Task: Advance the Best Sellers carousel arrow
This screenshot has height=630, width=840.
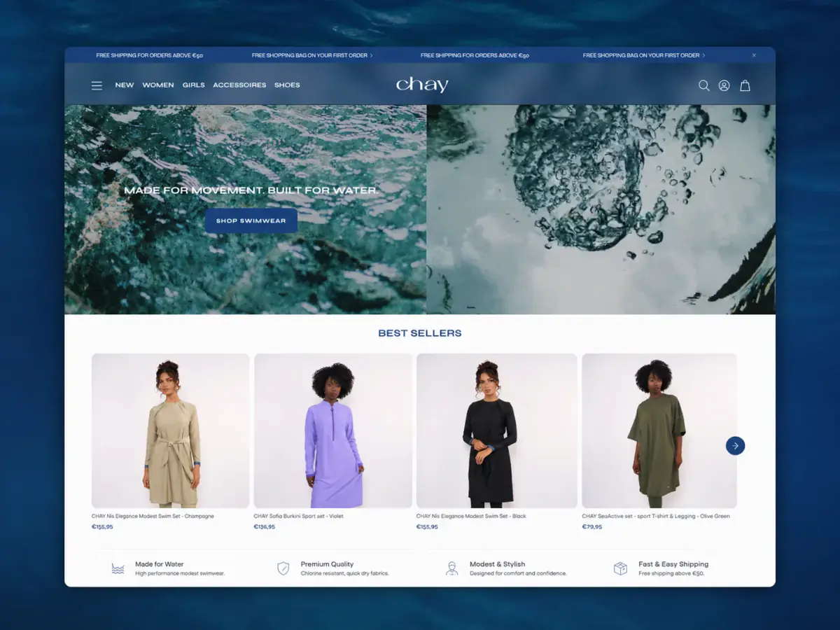Action: point(735,446)
